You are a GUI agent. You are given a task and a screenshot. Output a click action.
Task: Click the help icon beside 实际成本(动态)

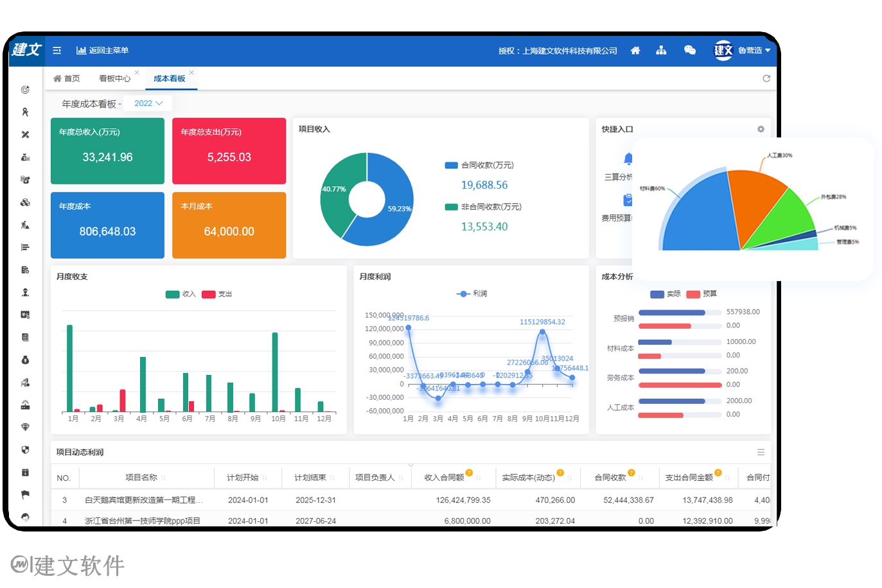(560, 473)
